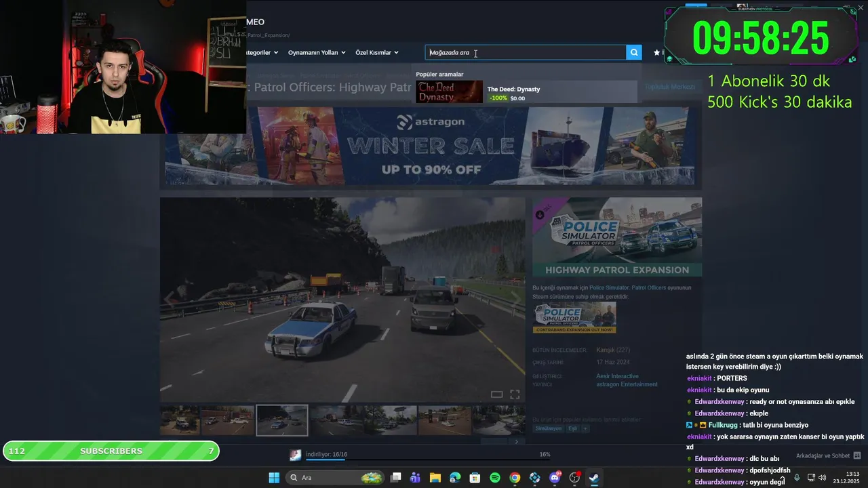Click the downloading game's icon in Steam footer
This screenshot has width=868, height=488.
tap(295, 455)
